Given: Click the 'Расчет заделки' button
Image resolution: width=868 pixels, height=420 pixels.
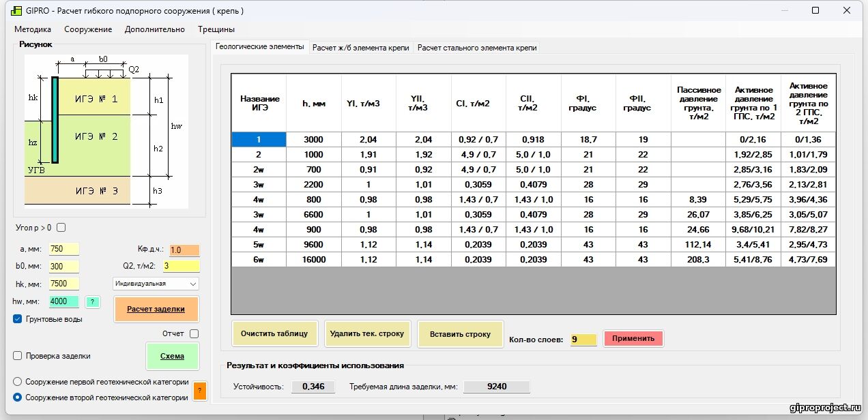Looking at the screenshot, I should point(156,309).
